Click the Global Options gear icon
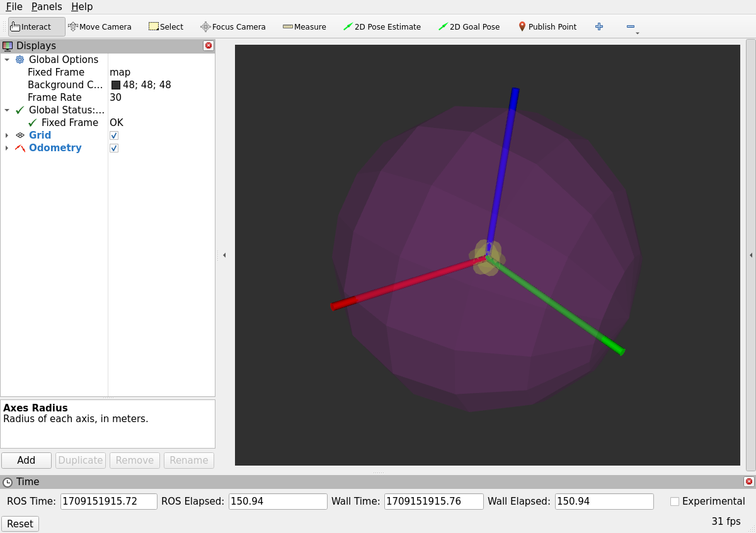Viewport: 756px width, 533px height. [x=20, y=59]
